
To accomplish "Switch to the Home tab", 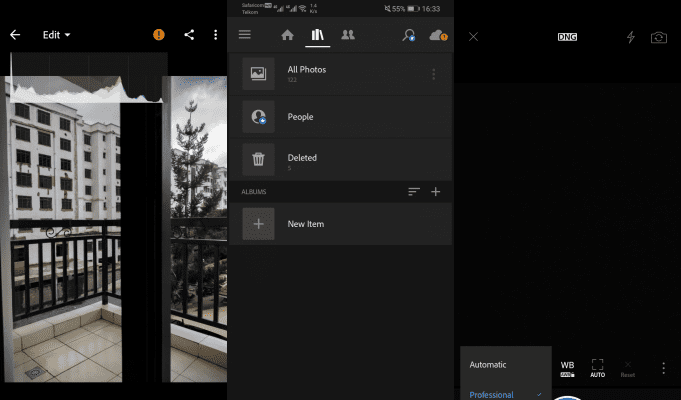I will pyautogui.click(x=288, y=35).
